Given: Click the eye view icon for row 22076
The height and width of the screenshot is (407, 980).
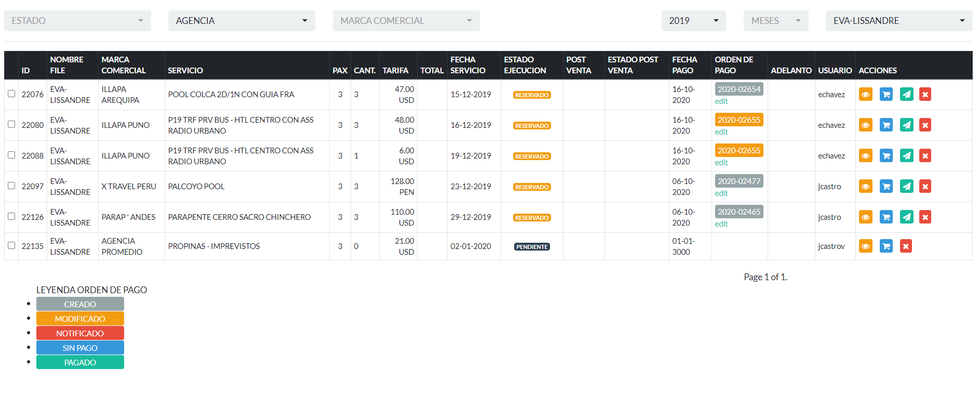Looking at the screenshot, I should 865,95.
